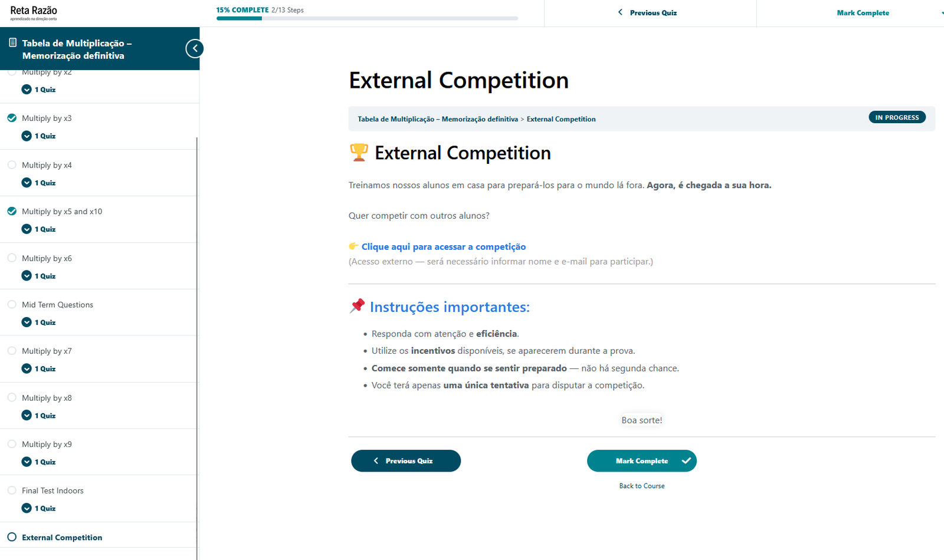Click the Reta Razão logo
This screenshot has width=944, height=560.
tap(34, 13)
